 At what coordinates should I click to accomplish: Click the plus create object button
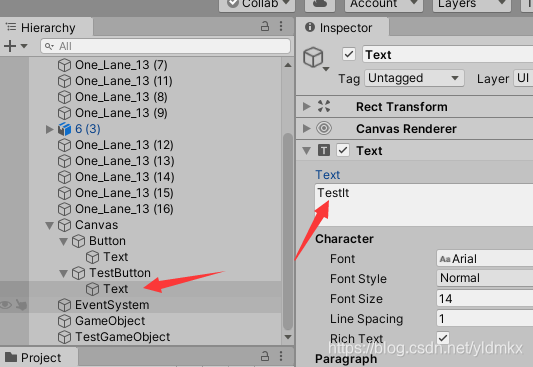[x=10, y=46]
